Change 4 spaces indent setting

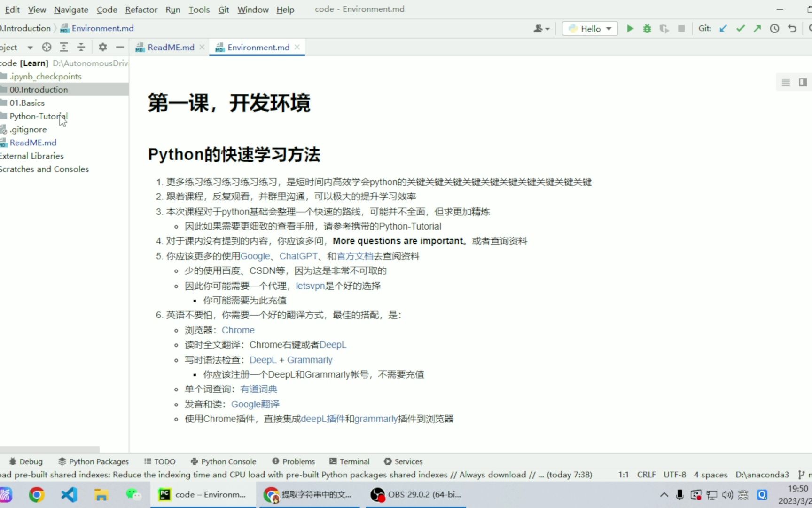click(x=710, y=475)
